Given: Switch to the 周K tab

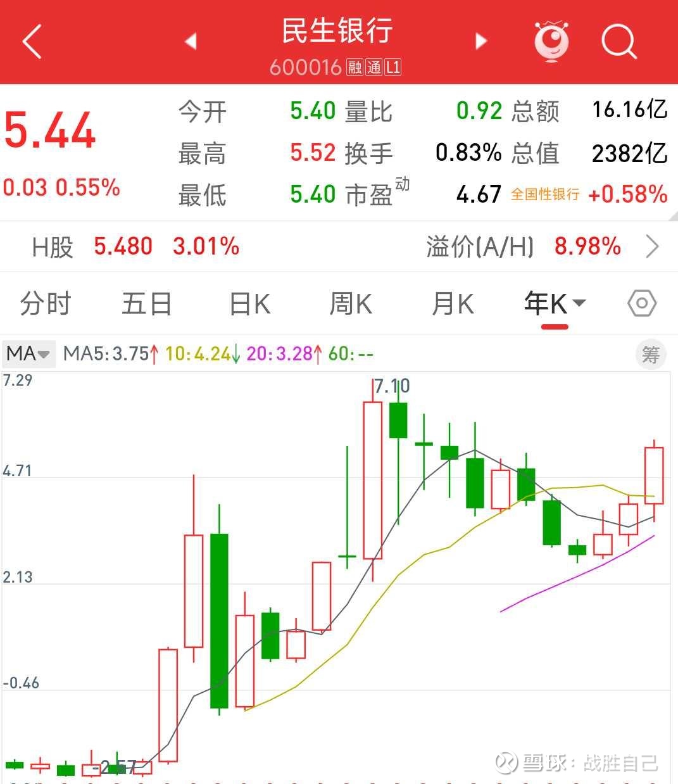Looking at the screenshot, I should tap(351, 304).
